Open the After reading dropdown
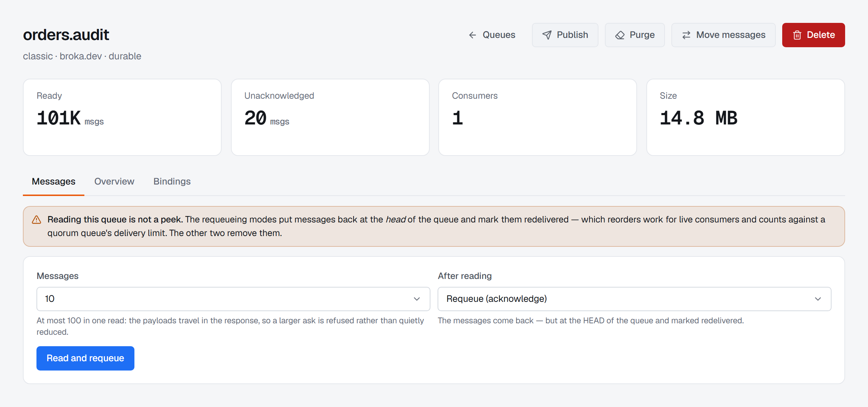868x407 pixels. pos(634,299)
